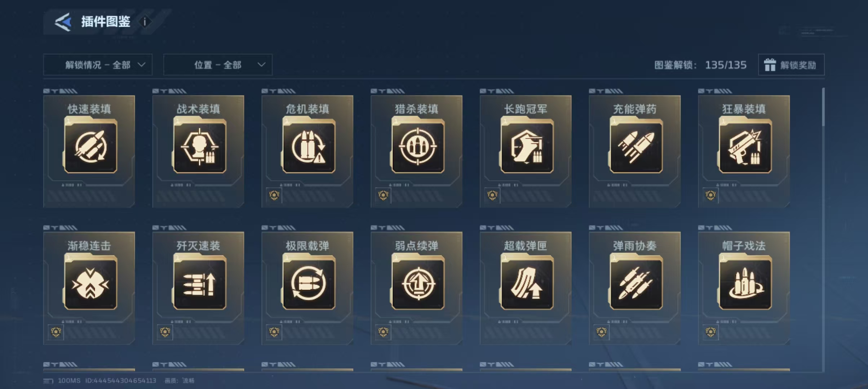Expand the 位置 - 全部 dropdown

[x=218, y=65]
